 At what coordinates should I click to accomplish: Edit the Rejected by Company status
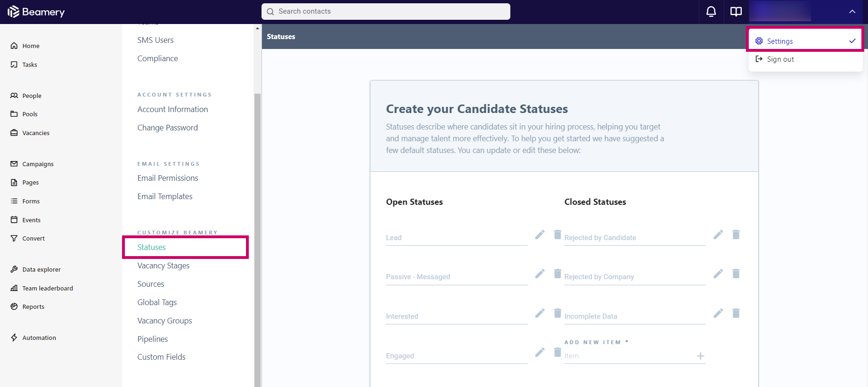coord(718,274)
